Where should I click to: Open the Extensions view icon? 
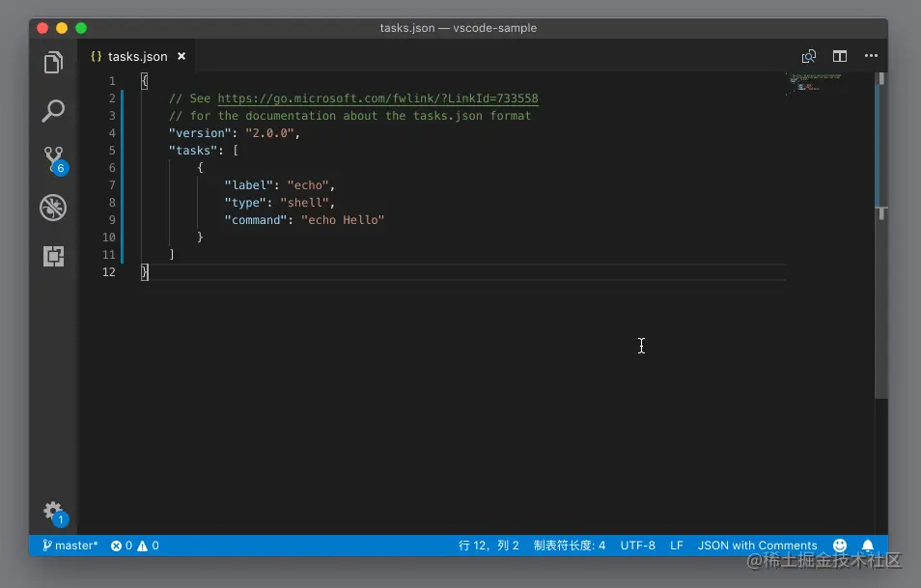click(53, 256)
